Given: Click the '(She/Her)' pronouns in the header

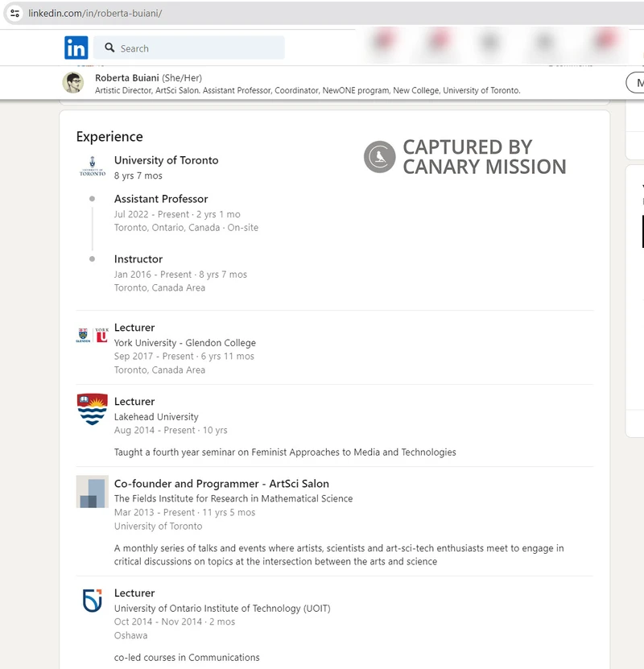Looking at the screenshot, I should pyautogui.click(x=182, y=77).
